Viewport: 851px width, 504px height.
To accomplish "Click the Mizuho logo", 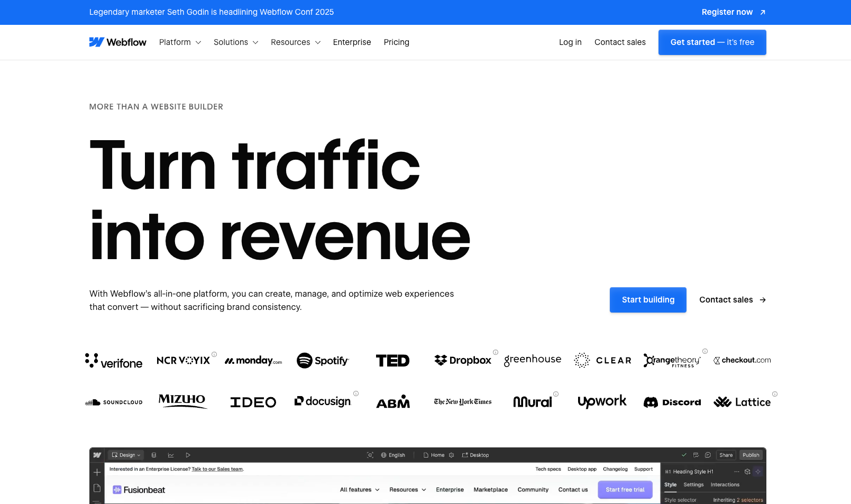I will pyautogui.click(x=182, y=401).
